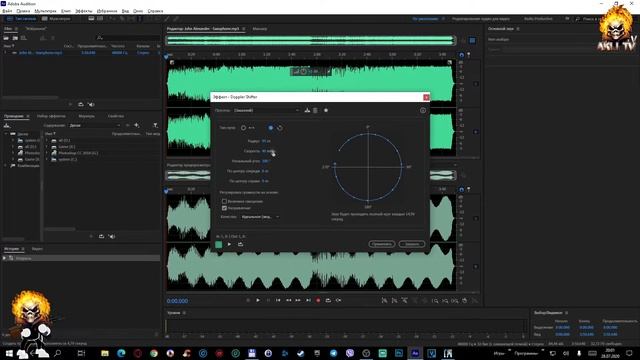The image size is (640, 360).
Task: Click the search field in the Files panel
Action: (x=128, y=38)
